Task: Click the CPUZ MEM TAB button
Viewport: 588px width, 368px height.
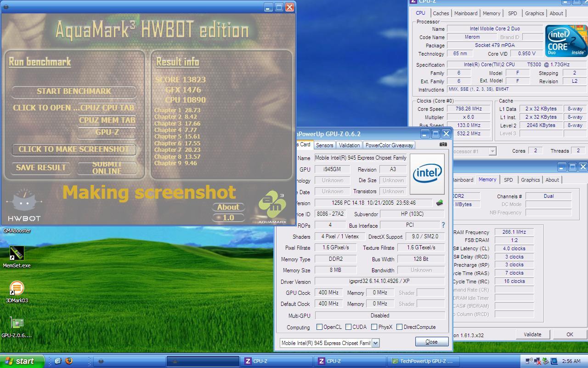Action: [107, 120]
